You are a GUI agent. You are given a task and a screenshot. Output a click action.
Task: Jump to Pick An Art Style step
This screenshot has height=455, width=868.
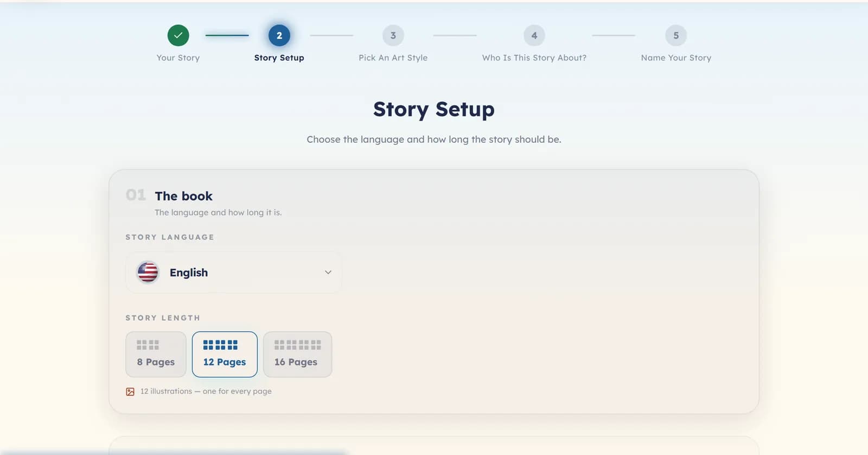point(393,58)
